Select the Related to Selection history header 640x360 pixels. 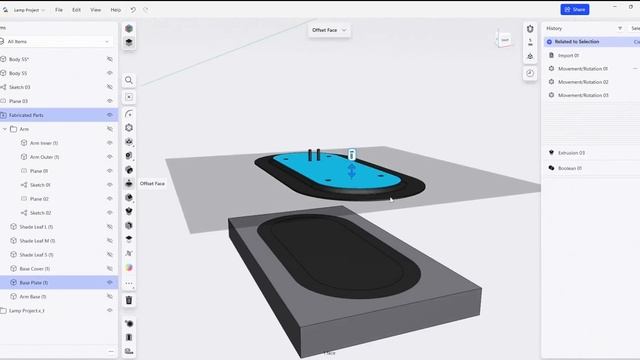click(592, 42)
